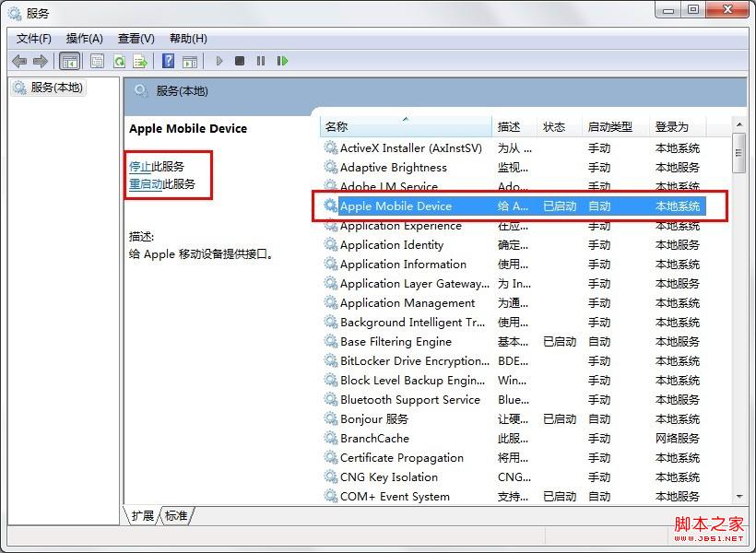Open the 文件(F) menu

pyautogui.click(x=34, y=39)
